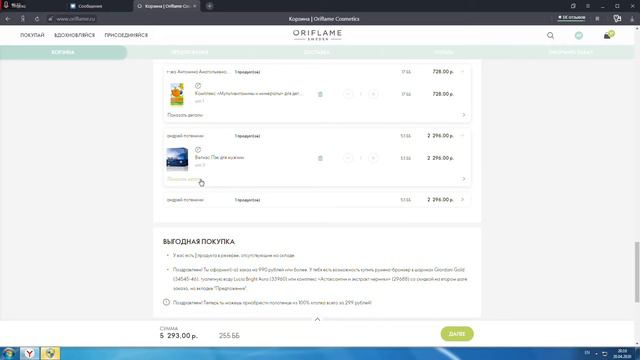This screenshot has width=640, height=360.
Task: Show details link under multivitamin complex
Action: point(185,115)
